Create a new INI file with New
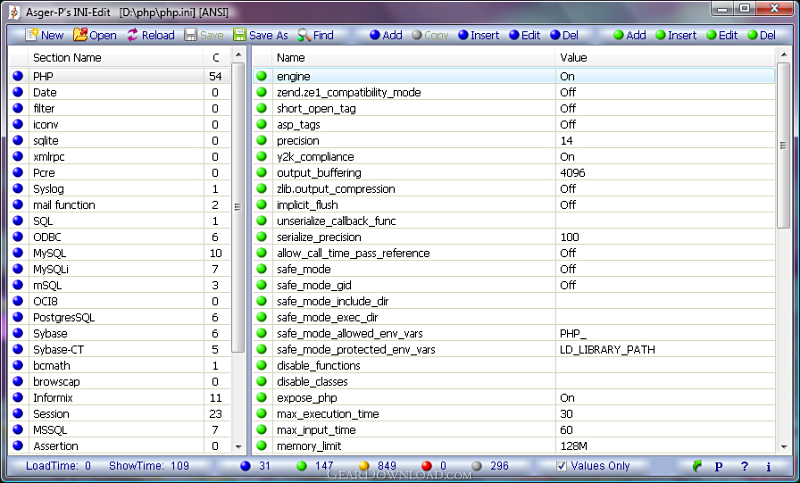The image size is (800, 483). [44, 35]
